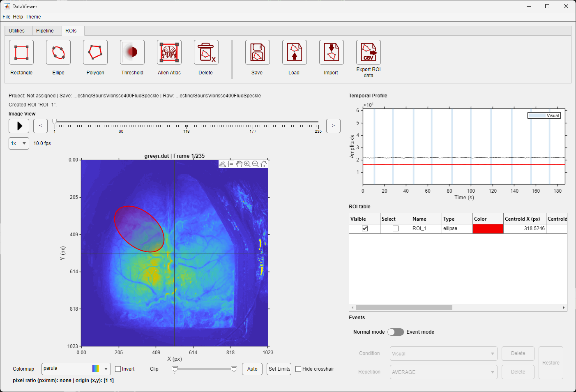
Task: Play the image sequence
Action: pos(19,126)
